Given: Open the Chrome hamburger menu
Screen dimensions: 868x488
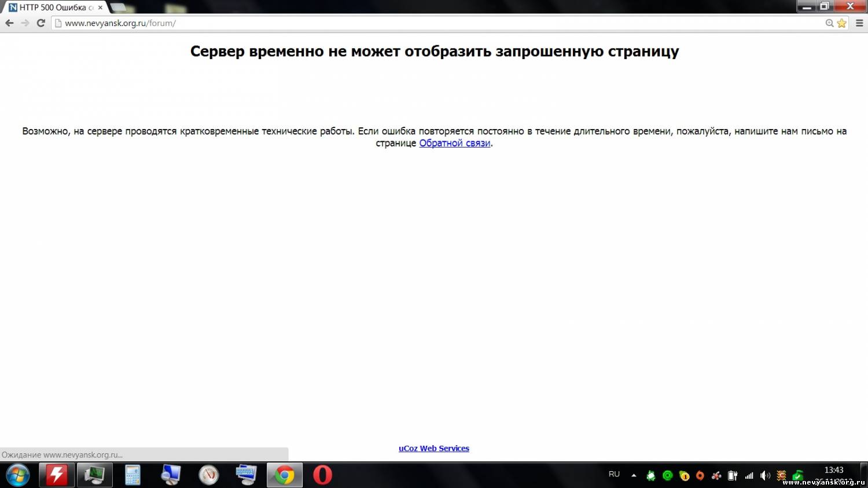Looking at the screenshot, I should point(859,23).
